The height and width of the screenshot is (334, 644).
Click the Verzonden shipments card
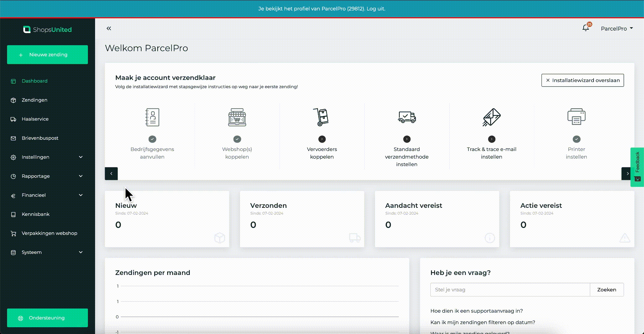[x=302, y=219]
